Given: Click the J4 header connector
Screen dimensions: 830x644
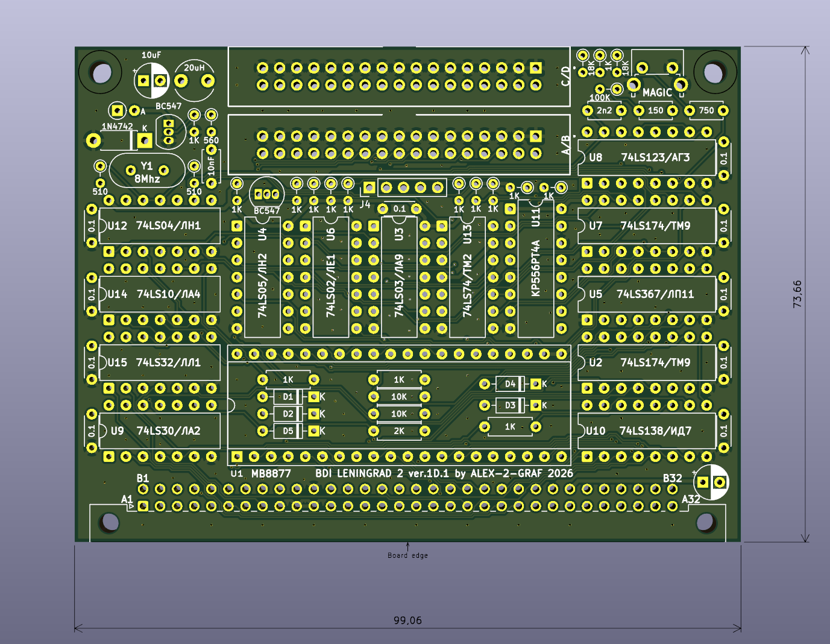Looking at the screenshot, I should (404, 188).
